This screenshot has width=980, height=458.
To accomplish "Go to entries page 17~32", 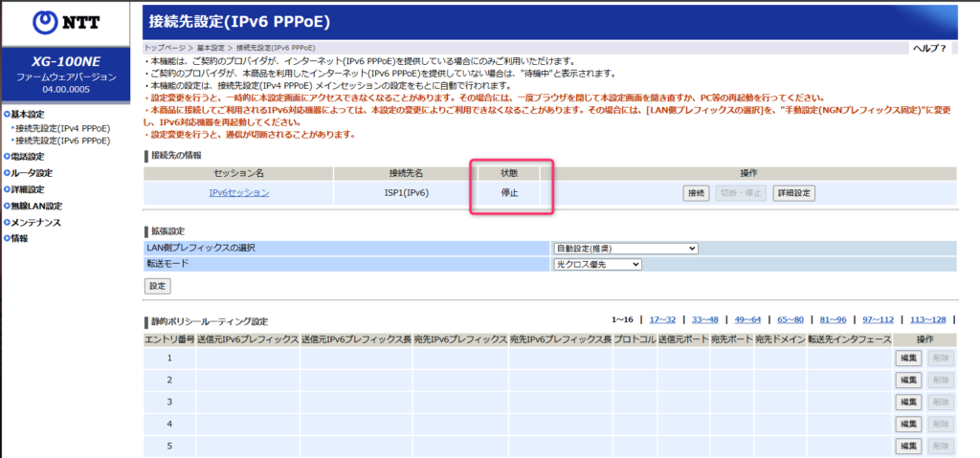I will pyautogui.click(x=662, y=319).
